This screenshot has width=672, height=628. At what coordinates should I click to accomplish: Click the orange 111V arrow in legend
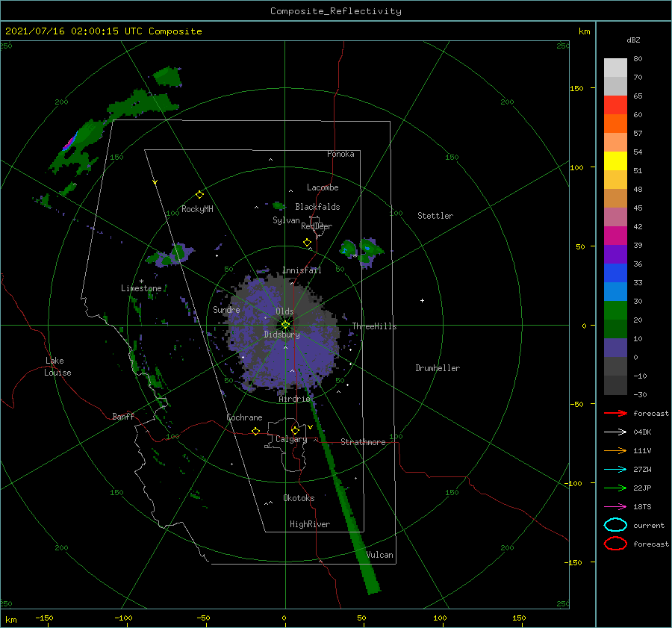pyautogui.click(x=615, y=450)
